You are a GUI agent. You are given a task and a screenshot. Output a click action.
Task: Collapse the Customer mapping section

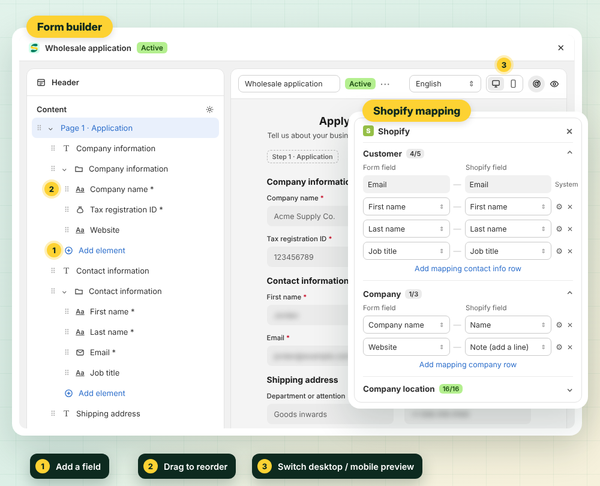click(x=569, y=153)
